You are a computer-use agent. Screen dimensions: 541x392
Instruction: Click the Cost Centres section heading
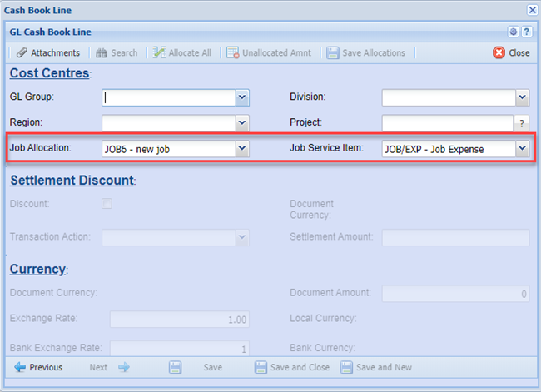(49, 73)
